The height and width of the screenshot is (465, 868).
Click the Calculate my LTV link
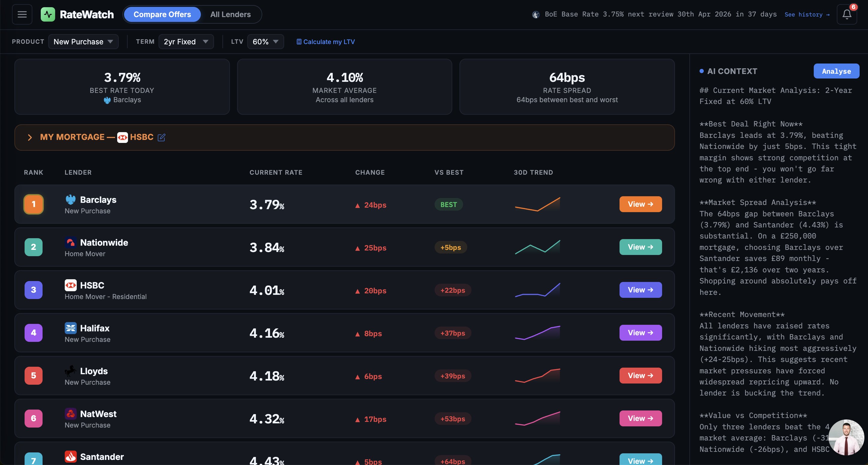coord(325,42)
